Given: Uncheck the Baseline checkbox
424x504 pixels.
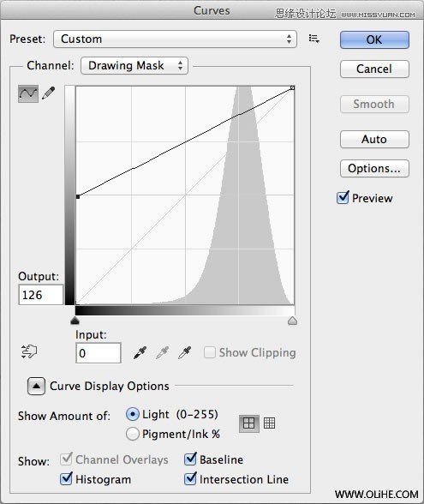Looking at the screenshot, I should 190,459.
